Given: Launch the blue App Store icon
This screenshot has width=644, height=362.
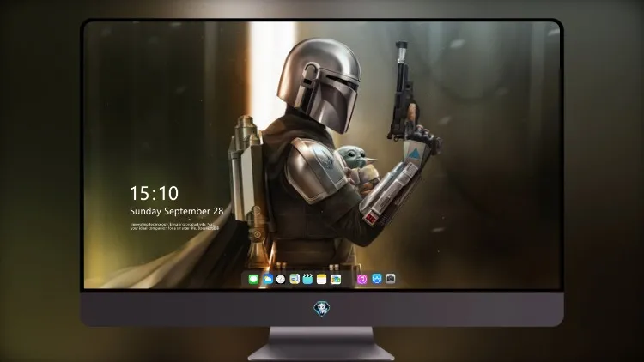Looking at the screenshot, I should 377,279.
